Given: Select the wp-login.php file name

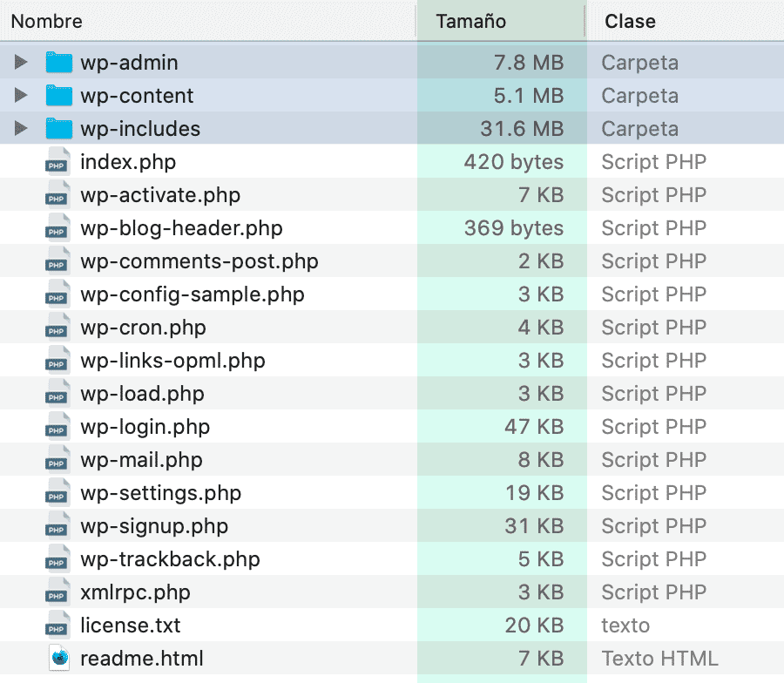Looking at the screenshot, I should (x=145, y=427).
